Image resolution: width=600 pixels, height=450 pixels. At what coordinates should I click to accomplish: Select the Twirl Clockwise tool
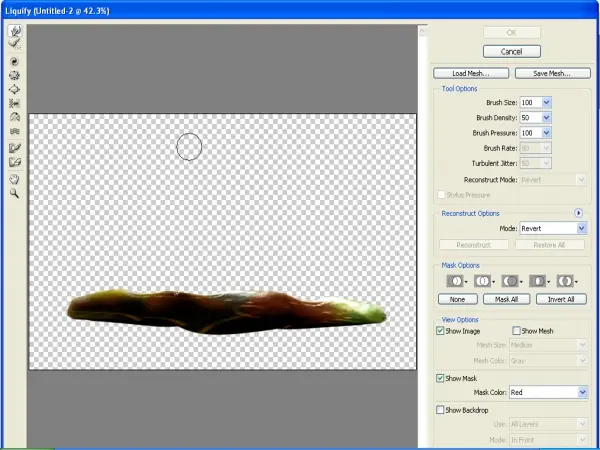(15, 62)
